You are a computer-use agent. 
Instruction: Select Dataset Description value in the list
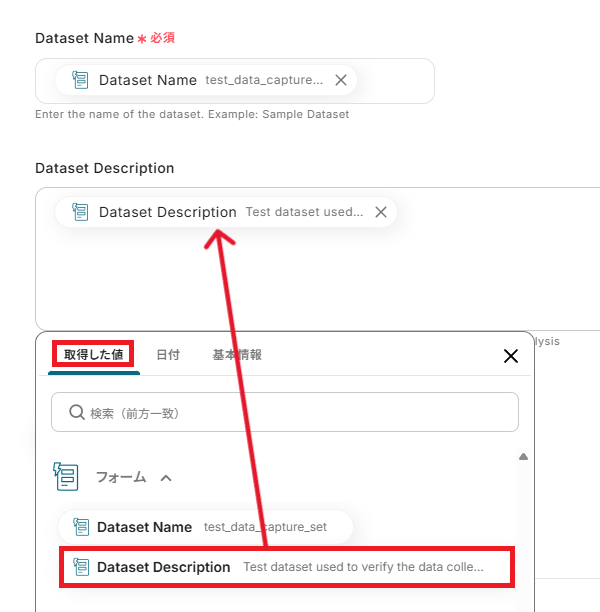tap(287, 567)
